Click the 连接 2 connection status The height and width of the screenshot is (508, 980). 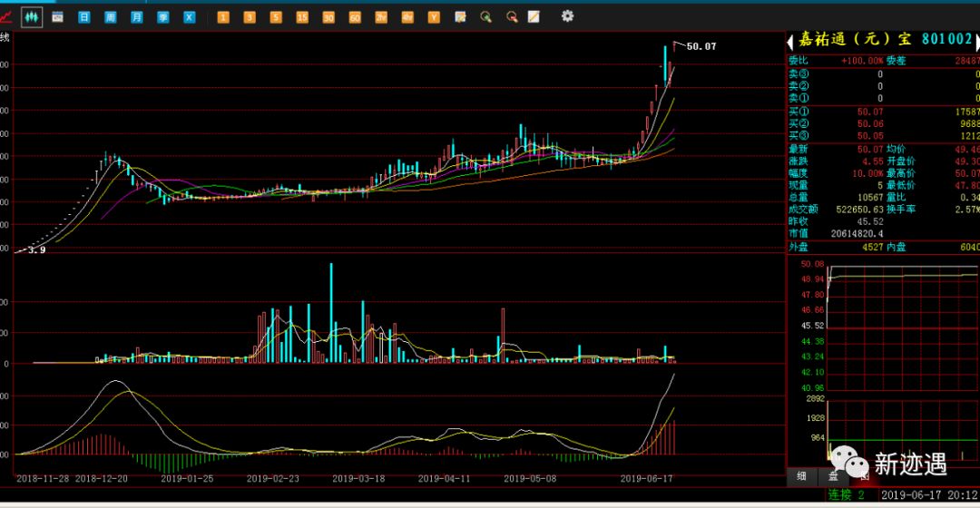tap(847, 495)
